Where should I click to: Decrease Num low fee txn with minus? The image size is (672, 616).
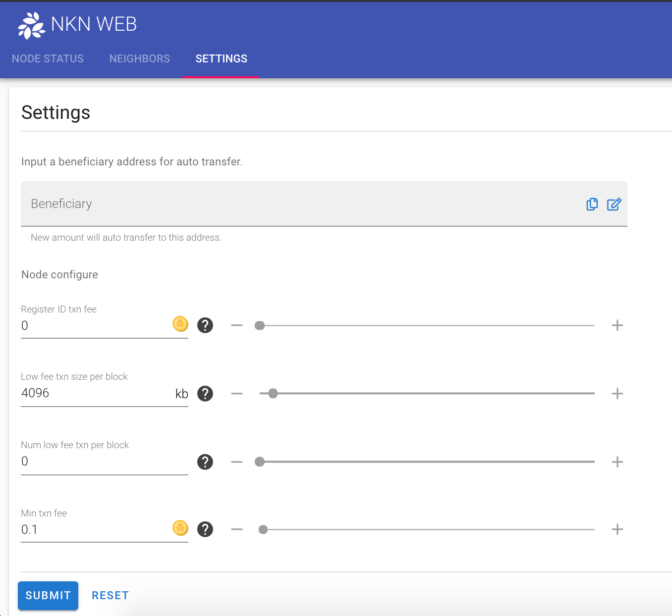[237, 462]
